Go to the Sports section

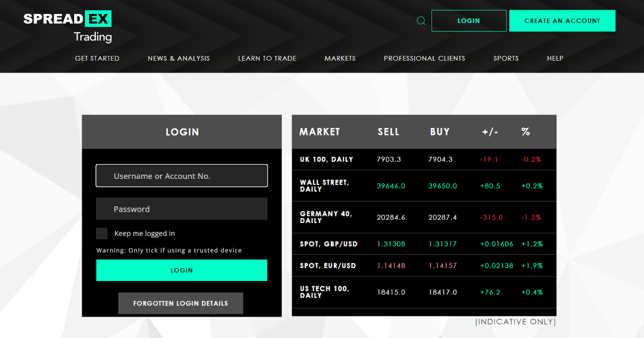pyautogui.click(x=506, y=58)
